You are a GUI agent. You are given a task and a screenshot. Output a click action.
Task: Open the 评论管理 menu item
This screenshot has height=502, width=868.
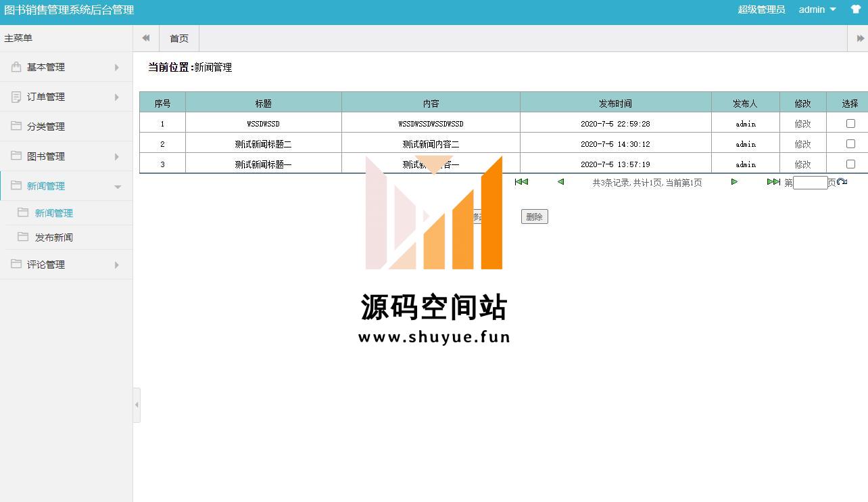(x=66, y=265)
